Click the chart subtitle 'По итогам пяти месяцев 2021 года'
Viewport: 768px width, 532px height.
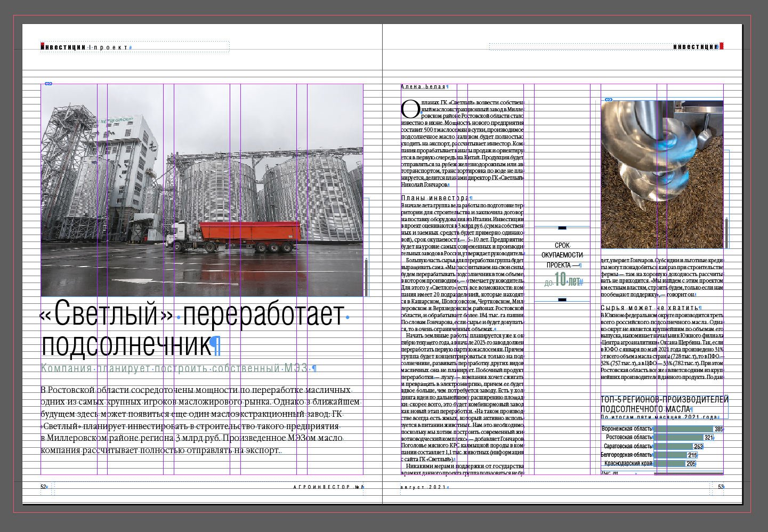click(x=659, y=417)
